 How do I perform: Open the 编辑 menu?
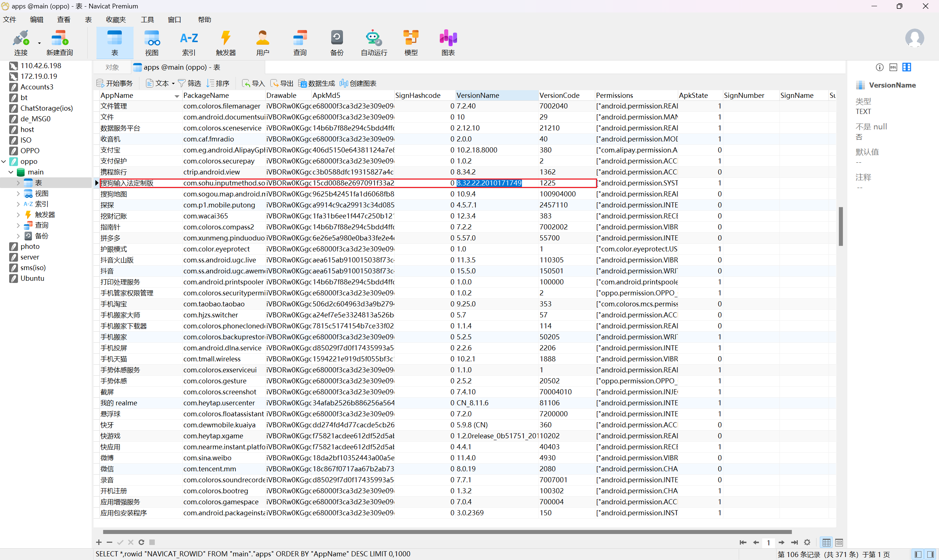37,20
